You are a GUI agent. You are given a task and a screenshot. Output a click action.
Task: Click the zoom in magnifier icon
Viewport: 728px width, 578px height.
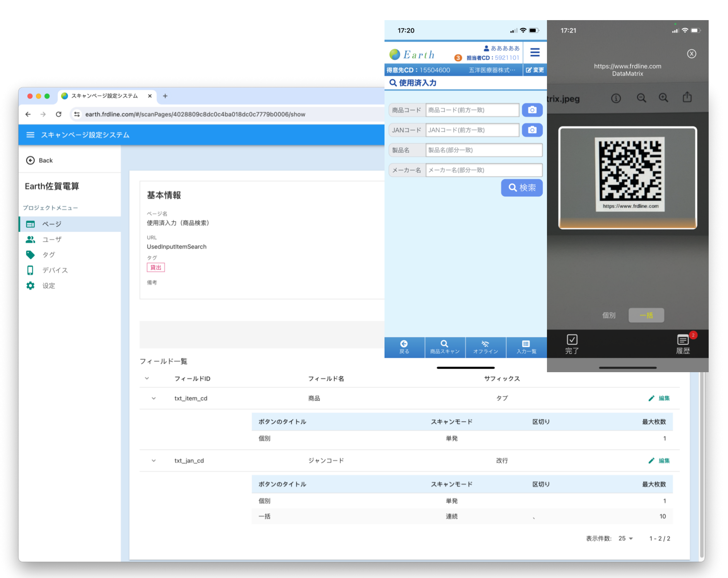663,98
